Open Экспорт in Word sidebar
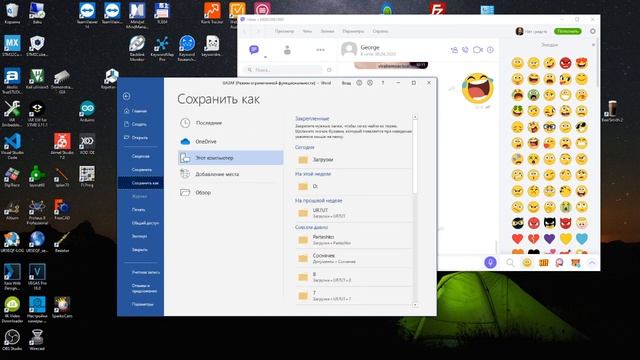This screenshot has height=360, width=640. (139, 236)
